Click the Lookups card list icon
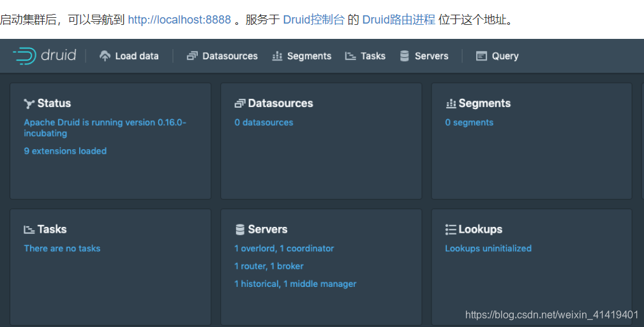The width and height of the screenshot is (644, 327). (451, 229)
